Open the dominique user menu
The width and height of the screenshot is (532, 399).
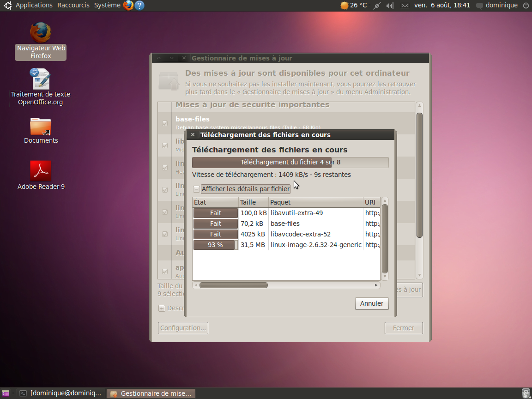(x=502, y=5)
